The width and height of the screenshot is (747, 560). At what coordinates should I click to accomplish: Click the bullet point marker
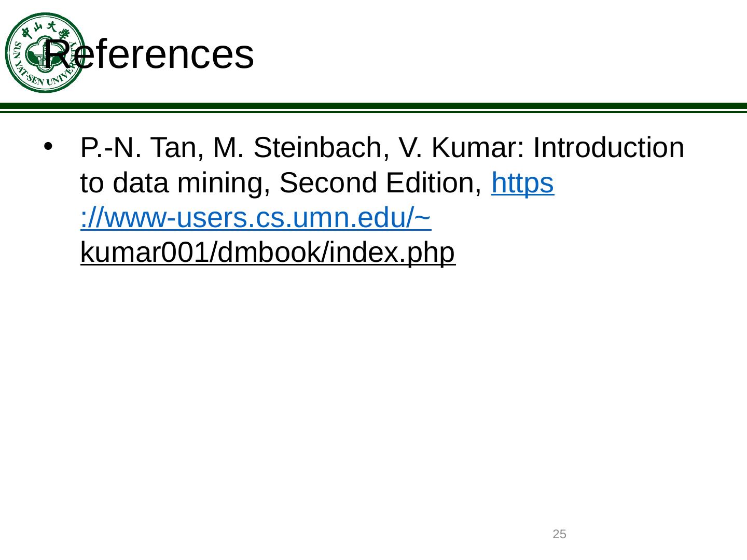click(x=47, y=147)
